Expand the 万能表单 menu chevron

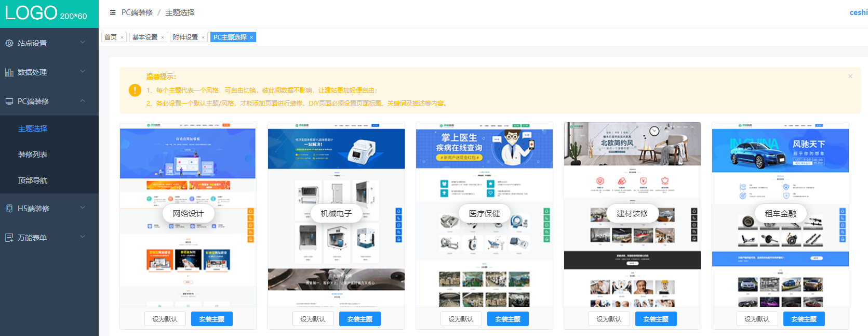click(83, 237)
